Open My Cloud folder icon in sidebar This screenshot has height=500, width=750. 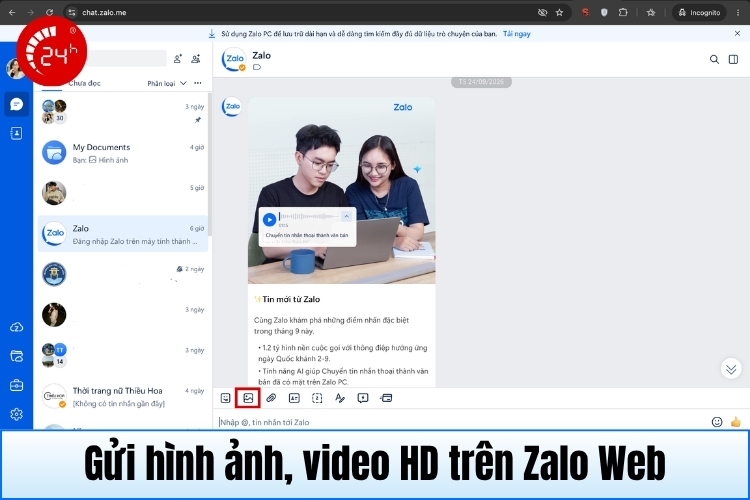16,356
